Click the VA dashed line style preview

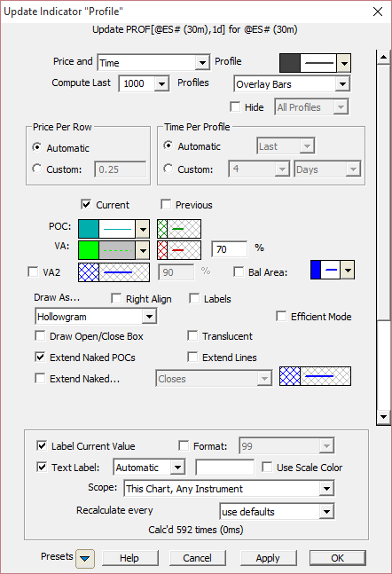[117, 250]
